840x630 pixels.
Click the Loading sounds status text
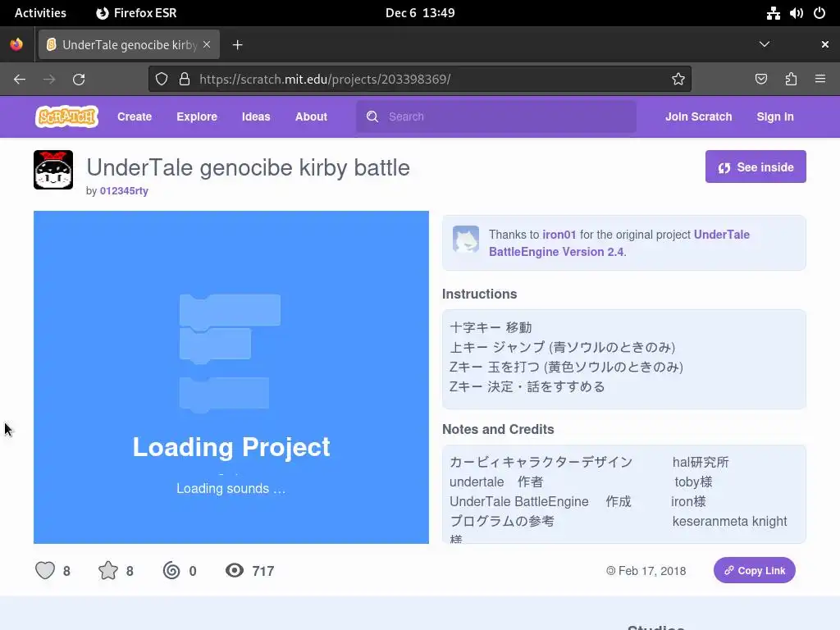(231, 489)
